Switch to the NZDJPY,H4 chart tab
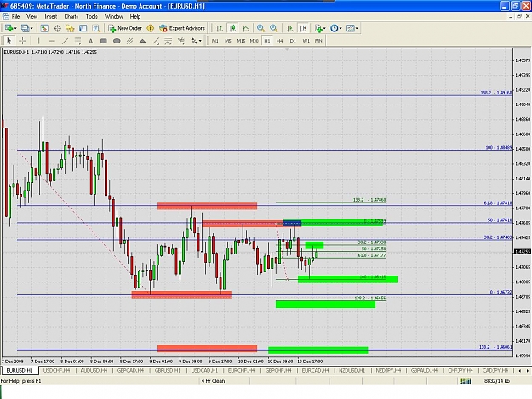Viewport: 532px width, 399px height. point(388,371)
